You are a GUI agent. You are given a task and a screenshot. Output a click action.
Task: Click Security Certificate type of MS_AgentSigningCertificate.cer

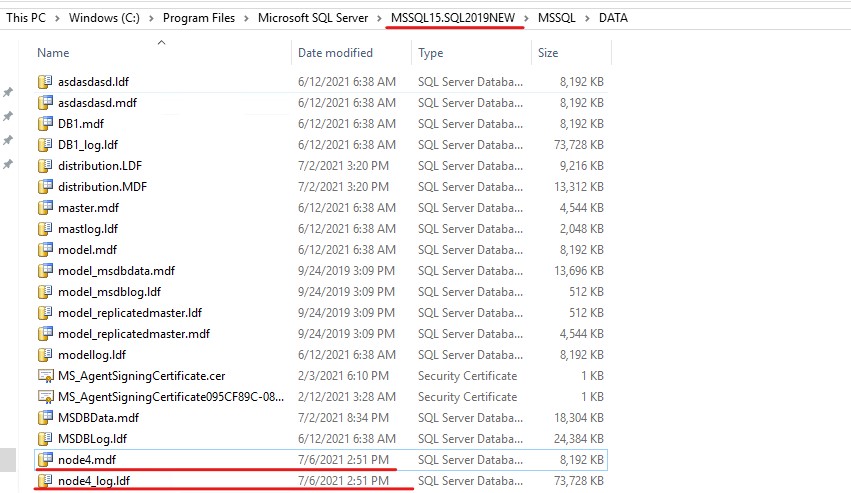coord(467,376)
